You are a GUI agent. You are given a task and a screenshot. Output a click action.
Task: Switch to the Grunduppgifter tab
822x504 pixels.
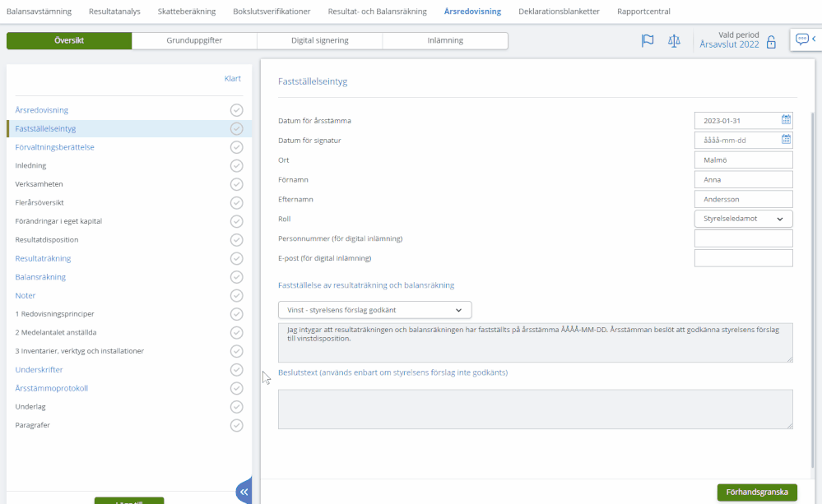click(194, 40)
